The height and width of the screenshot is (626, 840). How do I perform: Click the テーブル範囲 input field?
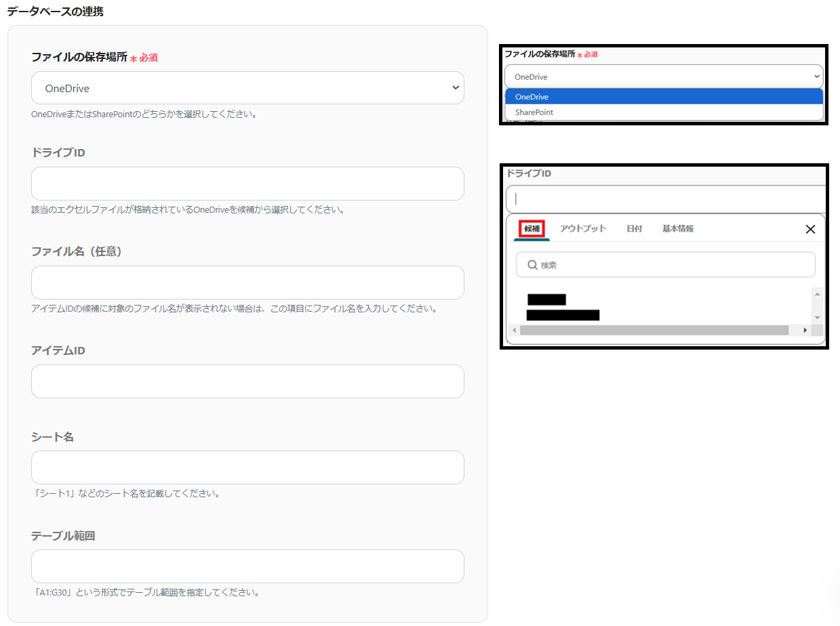pos(247,566)
